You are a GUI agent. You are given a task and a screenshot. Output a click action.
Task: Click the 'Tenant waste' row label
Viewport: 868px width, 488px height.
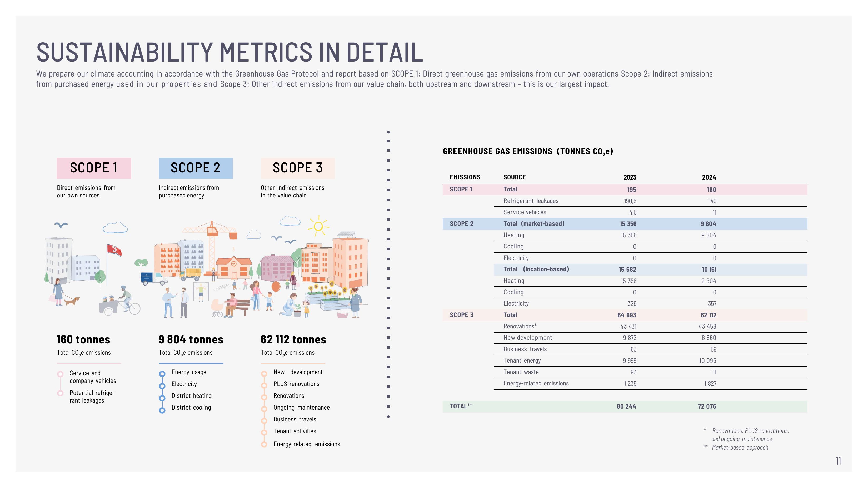[521, 372]
